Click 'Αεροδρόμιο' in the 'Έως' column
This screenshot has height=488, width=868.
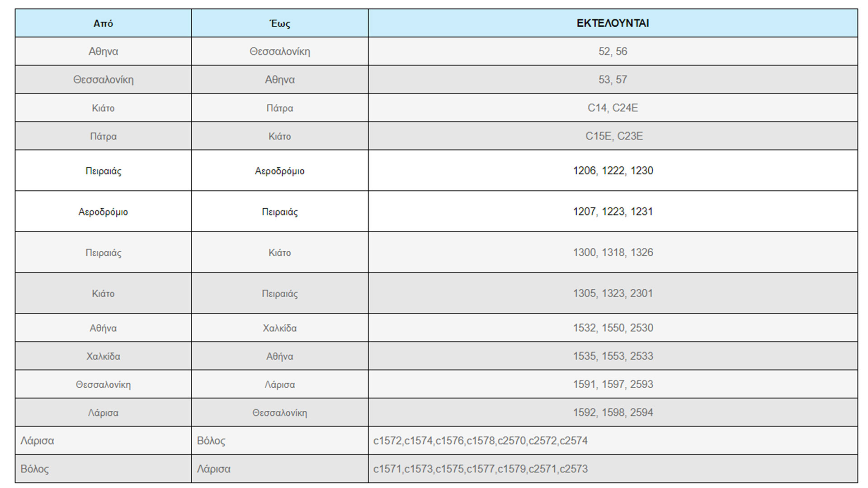[280, 171]
